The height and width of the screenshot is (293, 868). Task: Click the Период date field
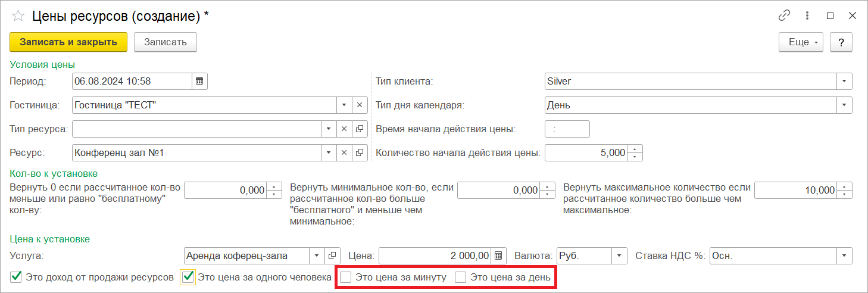pyautogui.click(x=132, y=80)
